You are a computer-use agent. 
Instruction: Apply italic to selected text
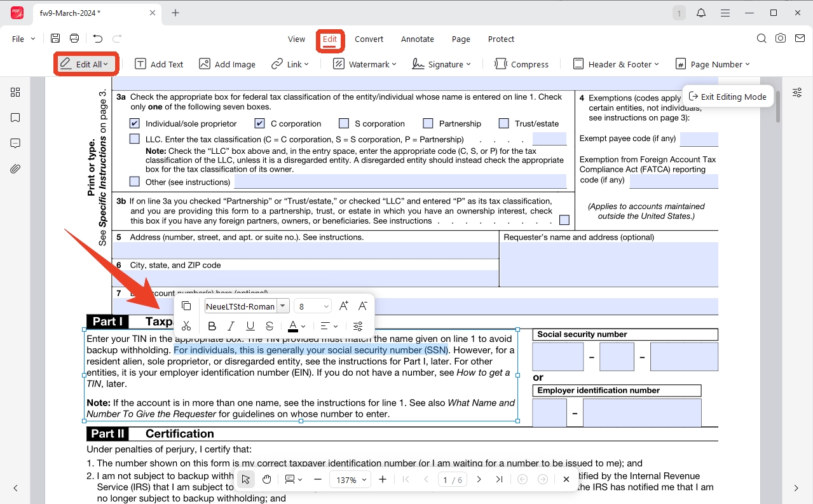pyautogui.click(x=231, y=326)
